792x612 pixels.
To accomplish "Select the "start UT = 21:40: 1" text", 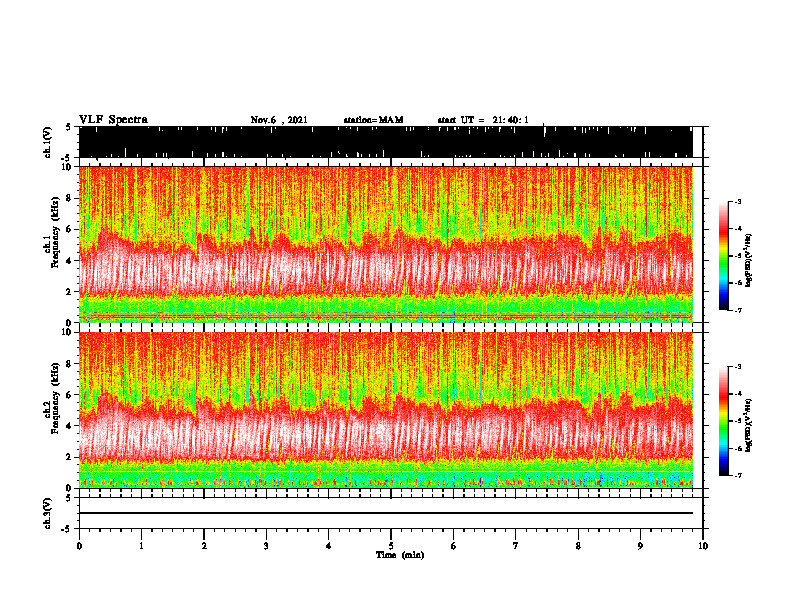I will [483, 120].
